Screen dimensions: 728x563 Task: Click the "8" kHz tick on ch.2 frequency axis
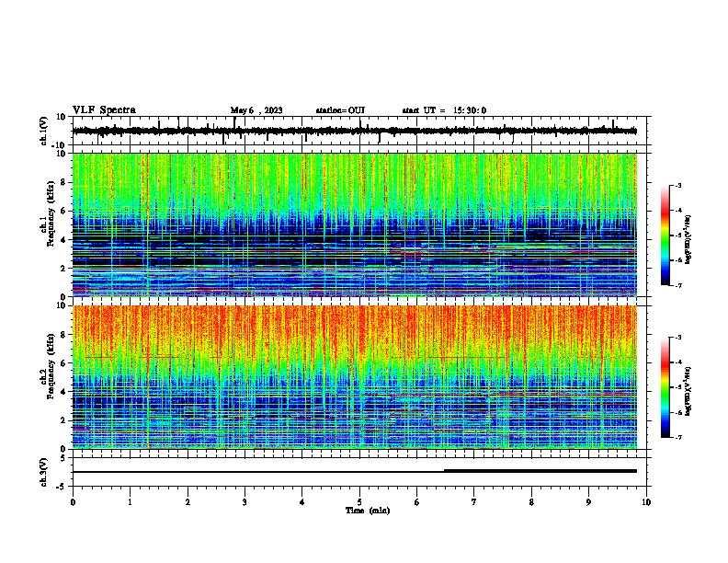point(63,335)
